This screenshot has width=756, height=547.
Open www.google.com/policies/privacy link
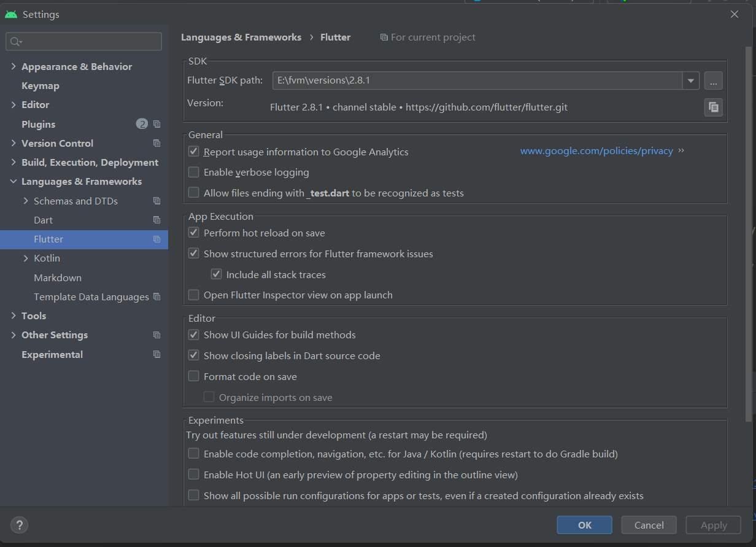click(x=596, y=151)
